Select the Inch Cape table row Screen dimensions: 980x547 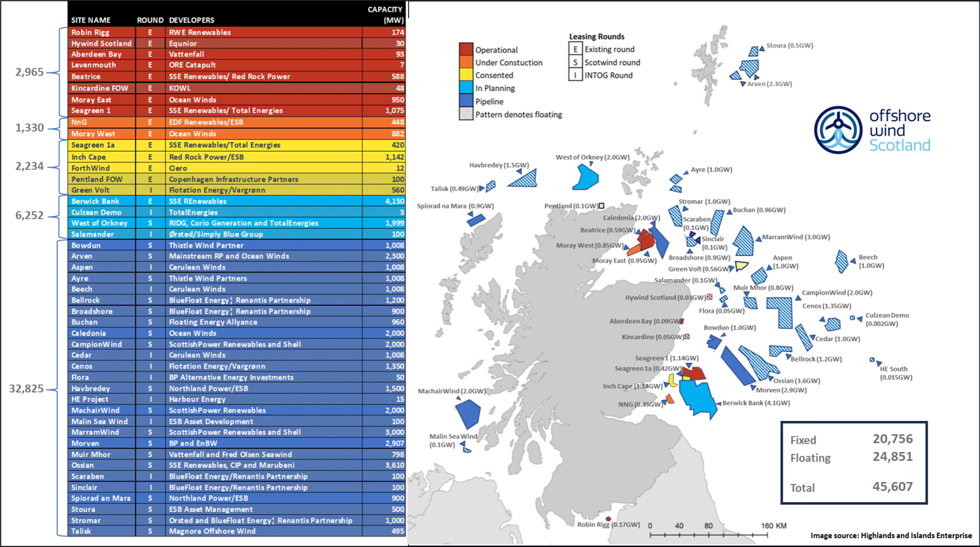click(210, 157)
